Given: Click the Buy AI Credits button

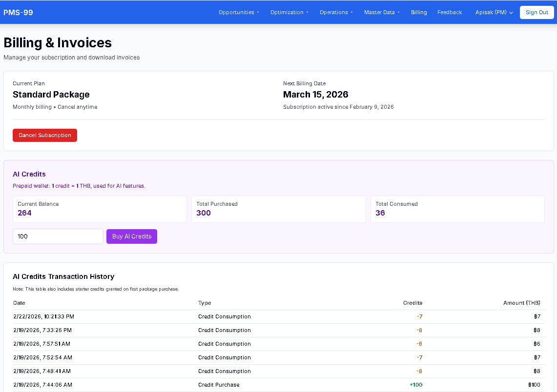Looking at the screenshot, I should tap(131, 236).
